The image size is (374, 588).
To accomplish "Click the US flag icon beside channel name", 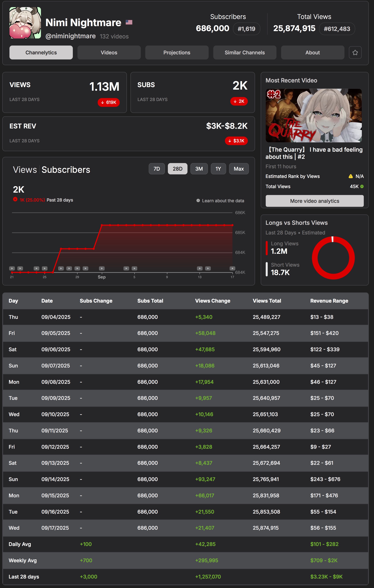I will coord(129,22).
